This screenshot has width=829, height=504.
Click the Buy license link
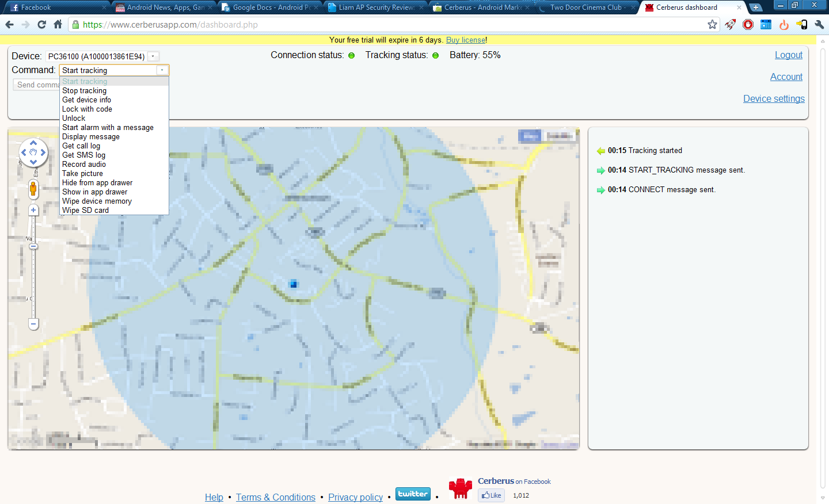pyautogui.click(x=466, y=40)
